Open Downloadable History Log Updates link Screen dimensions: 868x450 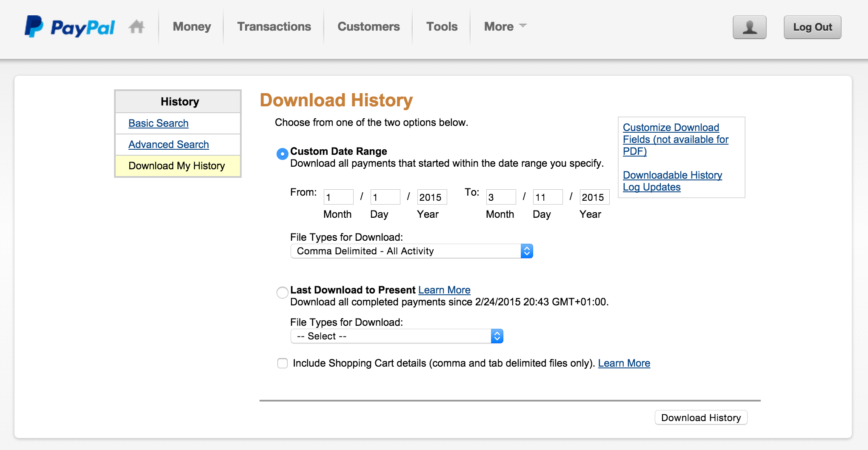pos(673,181)
